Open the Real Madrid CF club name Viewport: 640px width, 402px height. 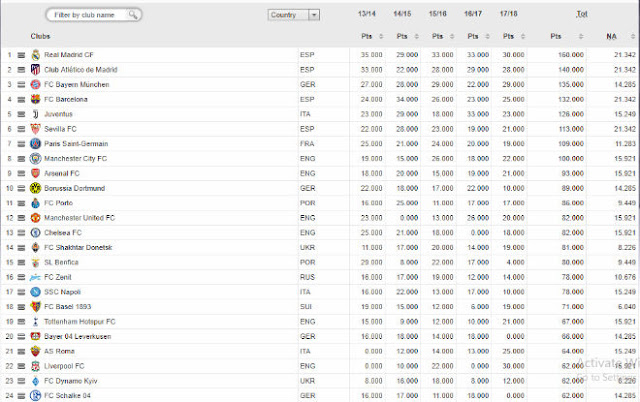pyautogui.click(x=69, y=55)
